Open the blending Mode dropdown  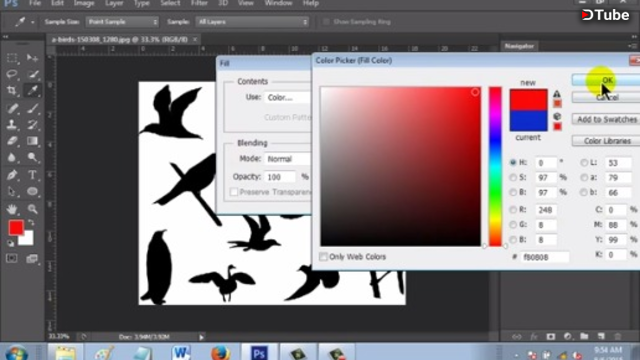pyautogui.click(x=288, y=159)
